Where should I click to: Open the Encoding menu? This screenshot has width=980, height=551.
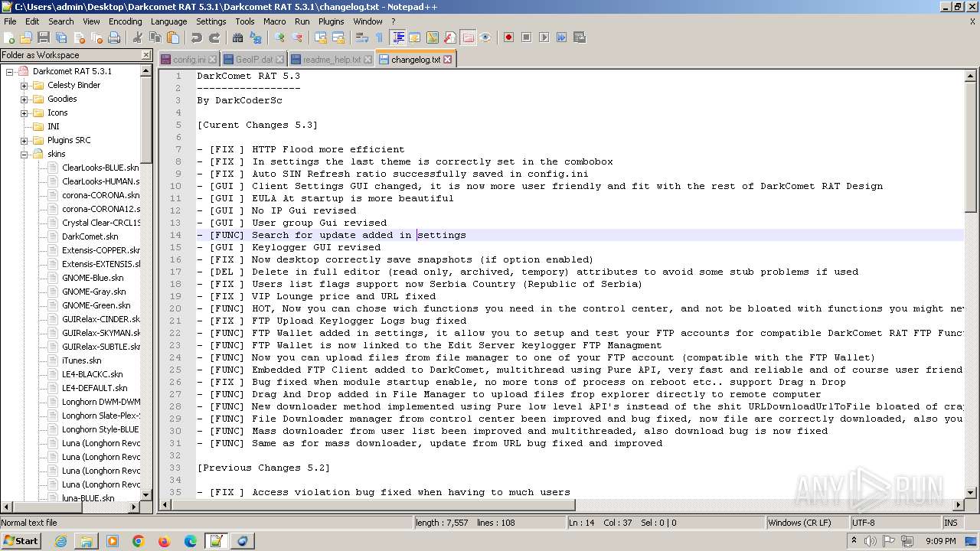point(125,21)
